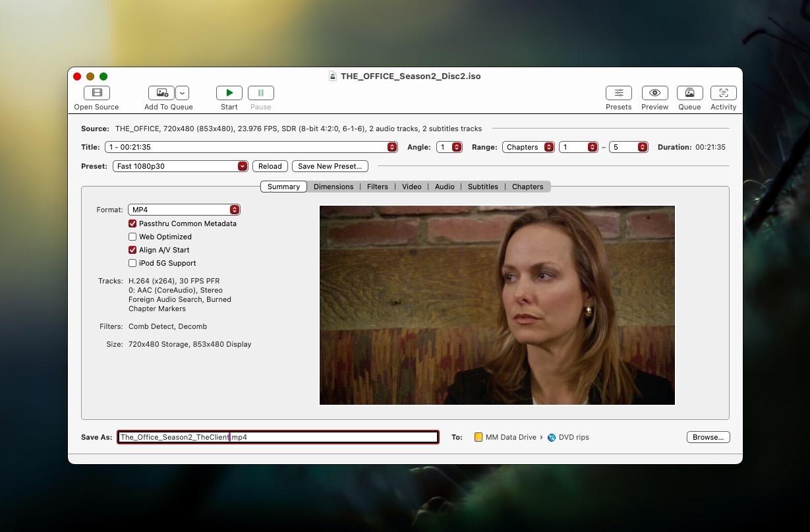Expand Add To Queue dropdown arrow
Viewport: 810px width, 532px height.
pos(183,93)
